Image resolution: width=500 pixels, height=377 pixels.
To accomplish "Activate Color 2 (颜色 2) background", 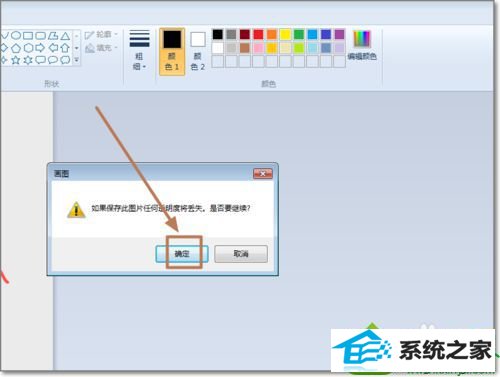I will tap(198, 52).
